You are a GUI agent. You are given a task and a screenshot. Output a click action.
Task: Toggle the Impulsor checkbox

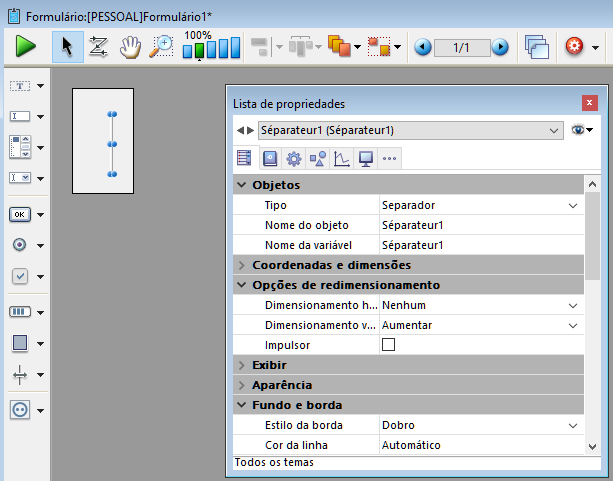tap(389, 345)
